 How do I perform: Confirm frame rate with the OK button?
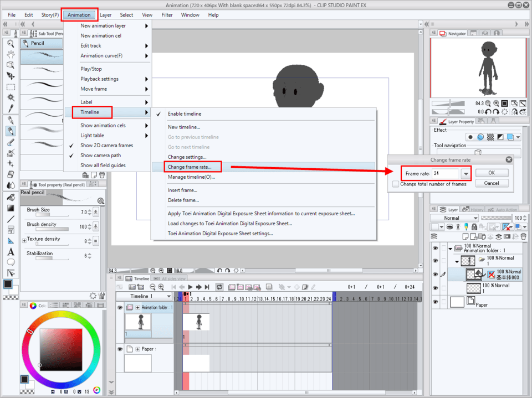pos(492,173)
